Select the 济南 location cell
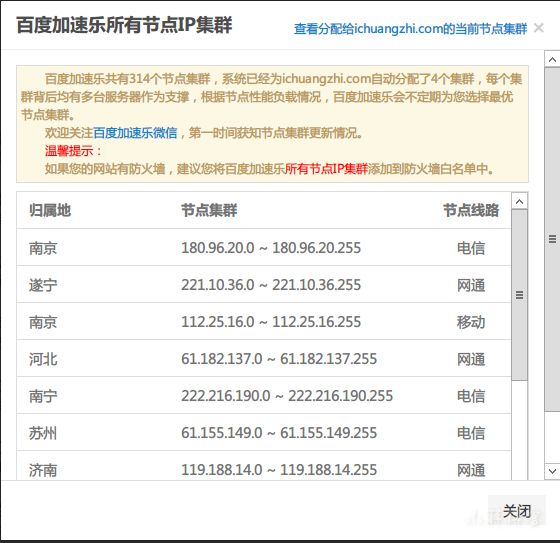This screenshot has height=543, width=560. (x=43, y=470)
